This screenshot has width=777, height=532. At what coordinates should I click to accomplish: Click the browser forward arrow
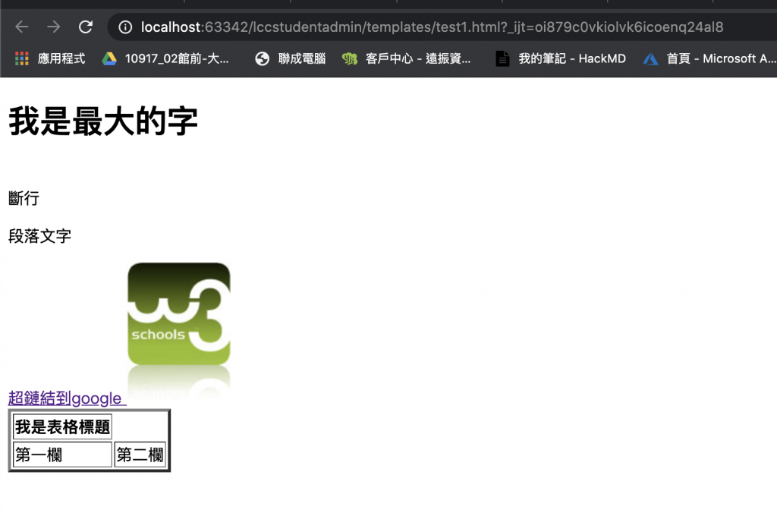[x=54, y=27]
